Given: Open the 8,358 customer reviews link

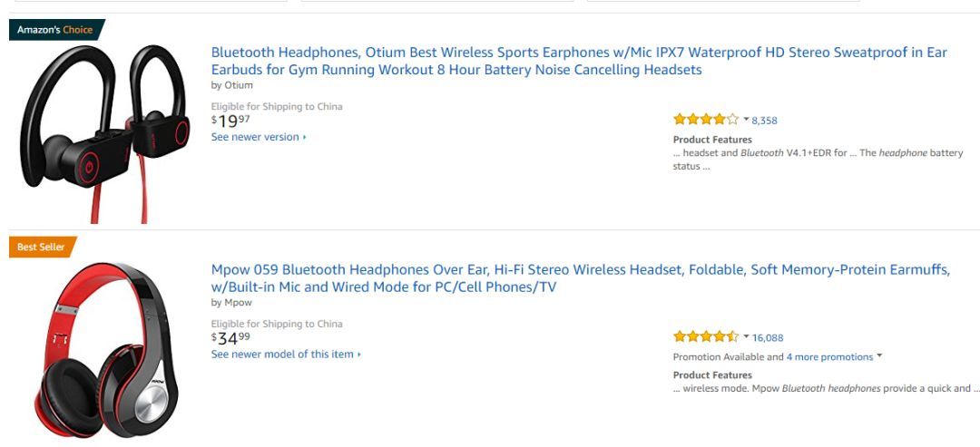Looking at the screenshot, I should tap(764, 121).
